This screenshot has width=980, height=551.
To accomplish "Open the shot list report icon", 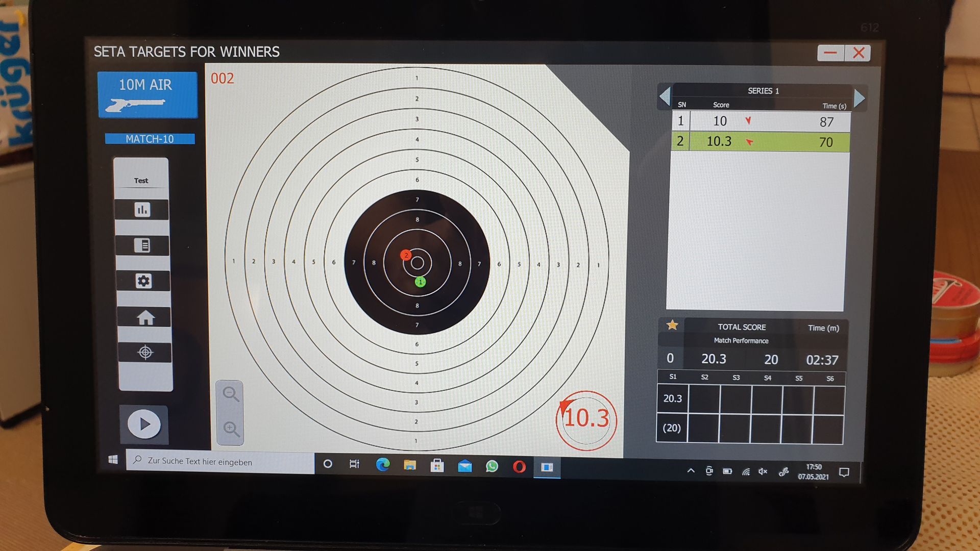I will 142,245.
